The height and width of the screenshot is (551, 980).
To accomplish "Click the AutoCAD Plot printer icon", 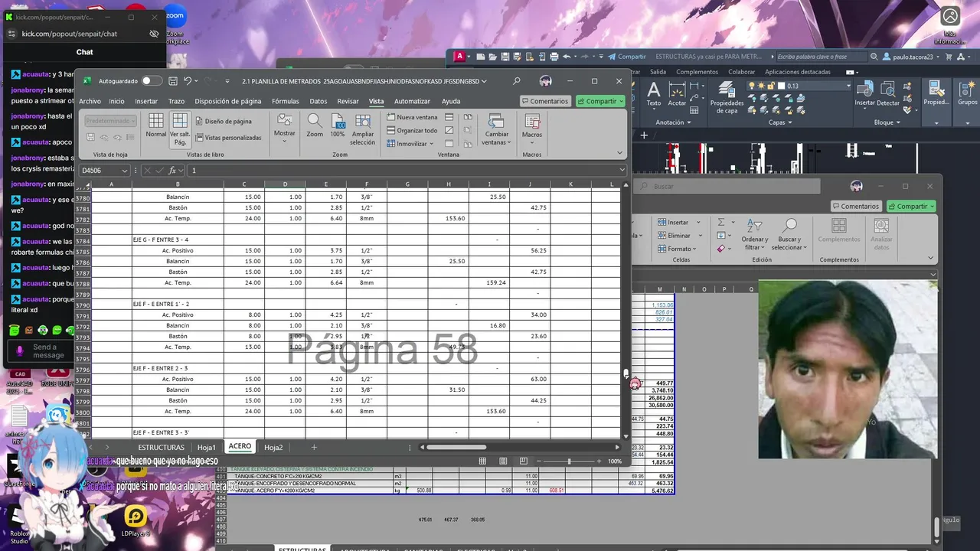I will pos(554,57).
